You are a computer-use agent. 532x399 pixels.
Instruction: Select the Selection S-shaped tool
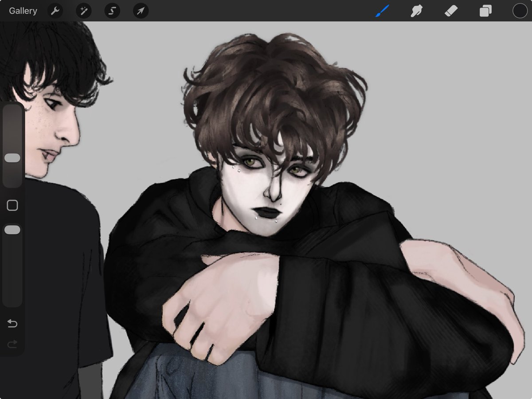112,11
